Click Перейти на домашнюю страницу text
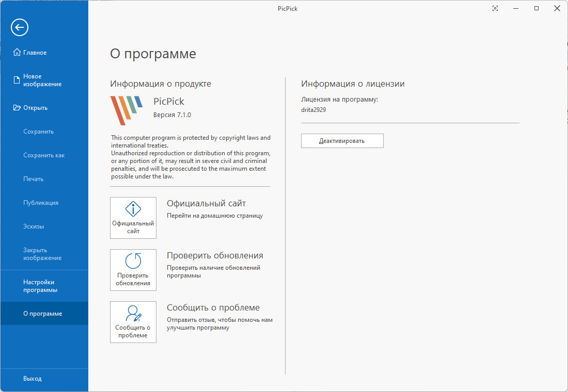Viewport: 568px width, 392px height. tap(215, 216)
